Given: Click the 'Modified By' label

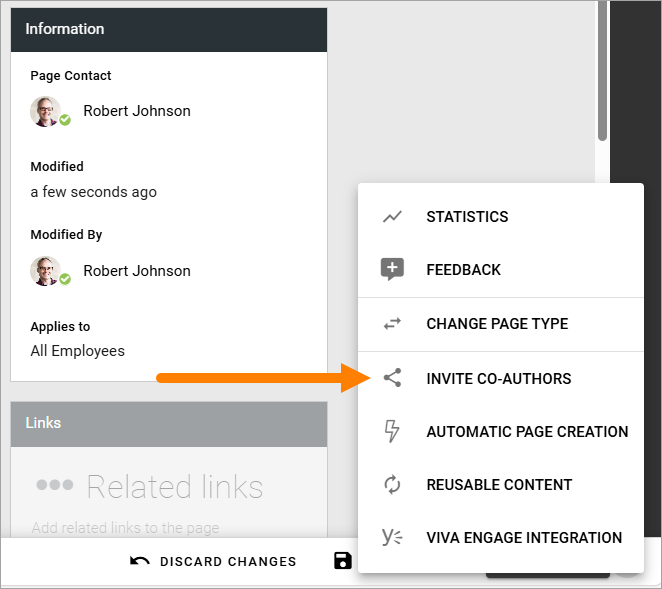Looking at the screenshot, I should point(66,235).
